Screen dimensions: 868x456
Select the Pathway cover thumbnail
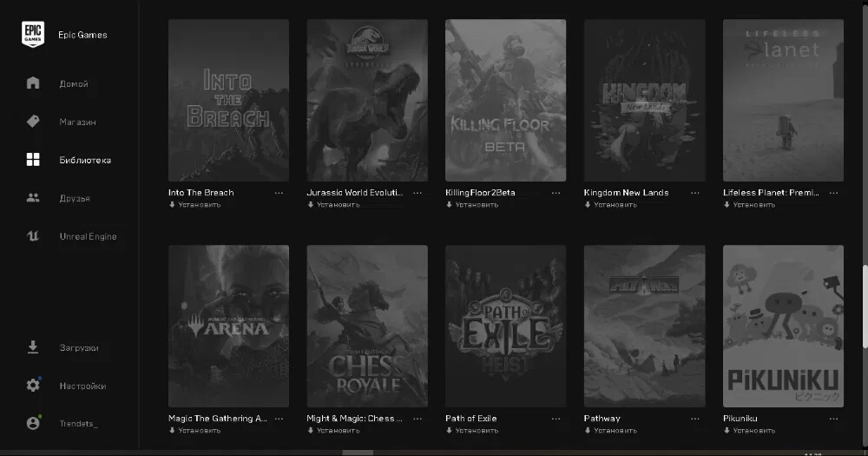point(644,326)
